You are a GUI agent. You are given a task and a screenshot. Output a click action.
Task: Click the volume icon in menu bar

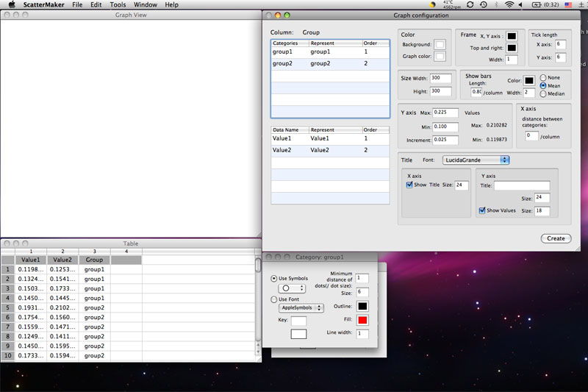pyautogui.click(x=520, y=4)
